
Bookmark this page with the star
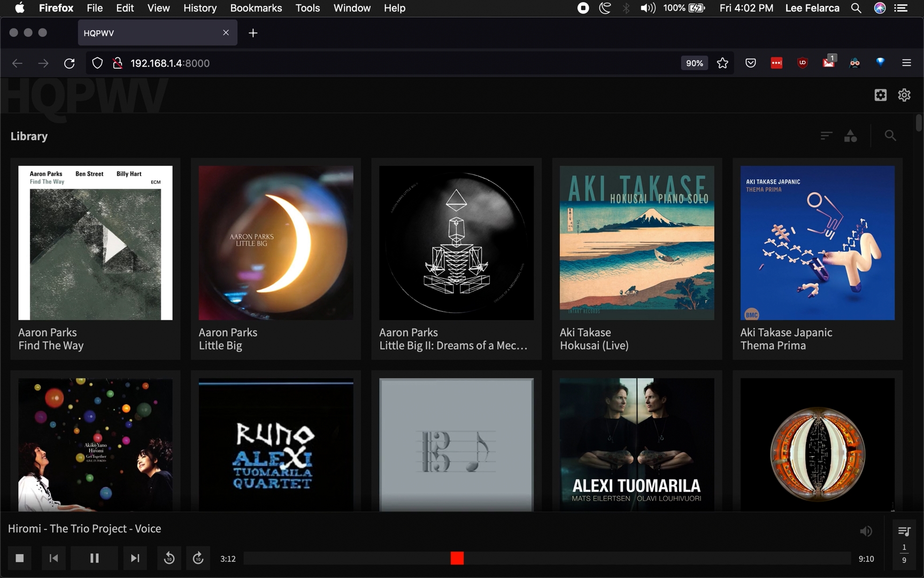pyautogui.click(x=722, y=63)
